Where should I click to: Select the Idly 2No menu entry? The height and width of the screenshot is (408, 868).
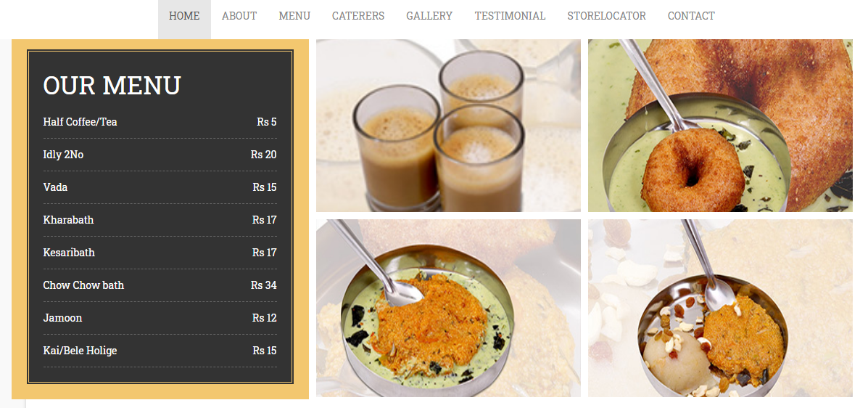pos(160,155)
